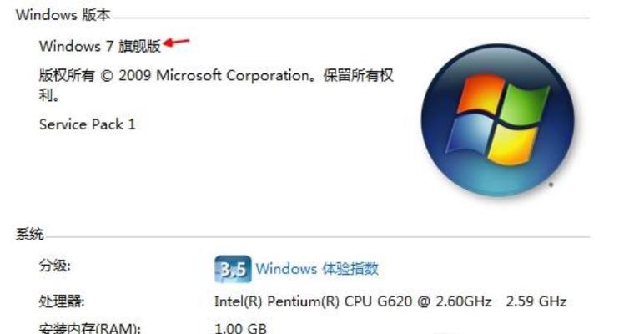Click the 处理器 label

click(62, 301)
